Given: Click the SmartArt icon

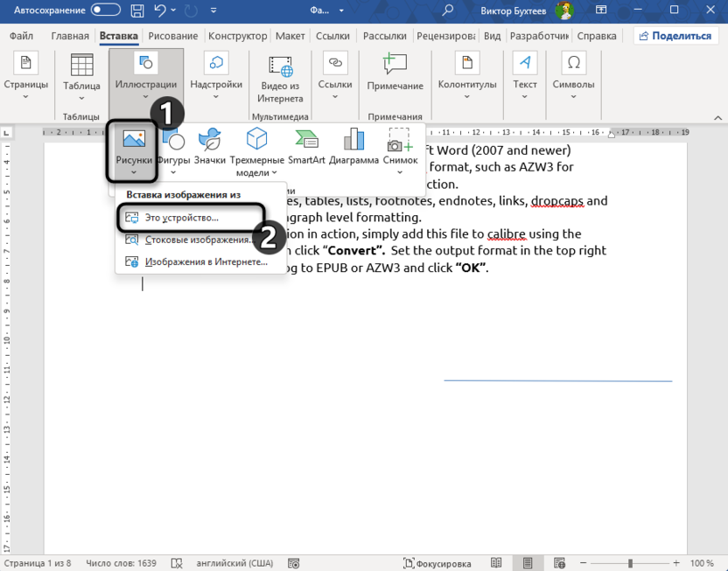Looking at the screenshot, I should pyautogui.click(x=306, y=146).
